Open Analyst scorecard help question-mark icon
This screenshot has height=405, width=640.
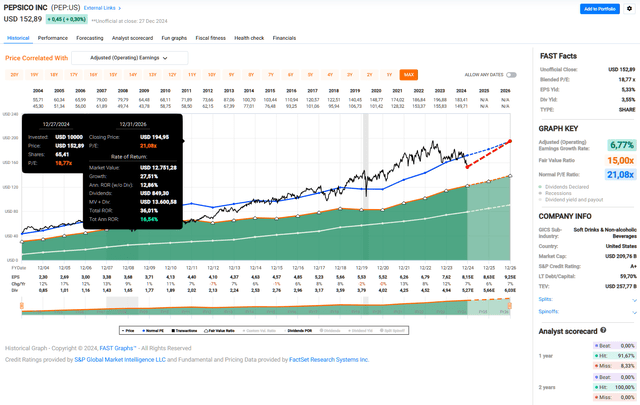[603, 330]
